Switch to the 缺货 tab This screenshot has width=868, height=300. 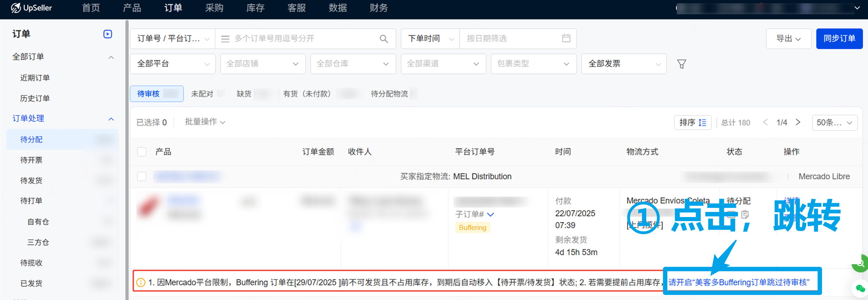[x=244, y=94]
